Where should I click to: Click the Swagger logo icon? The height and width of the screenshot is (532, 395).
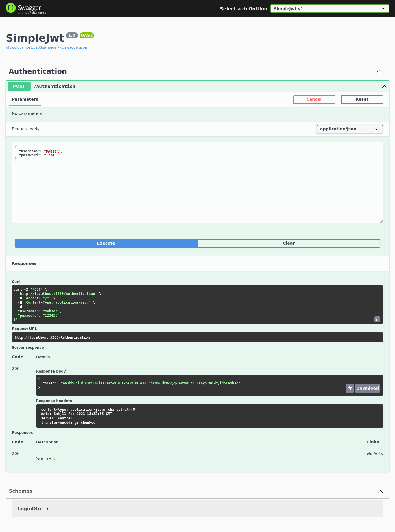coord(11,8)
